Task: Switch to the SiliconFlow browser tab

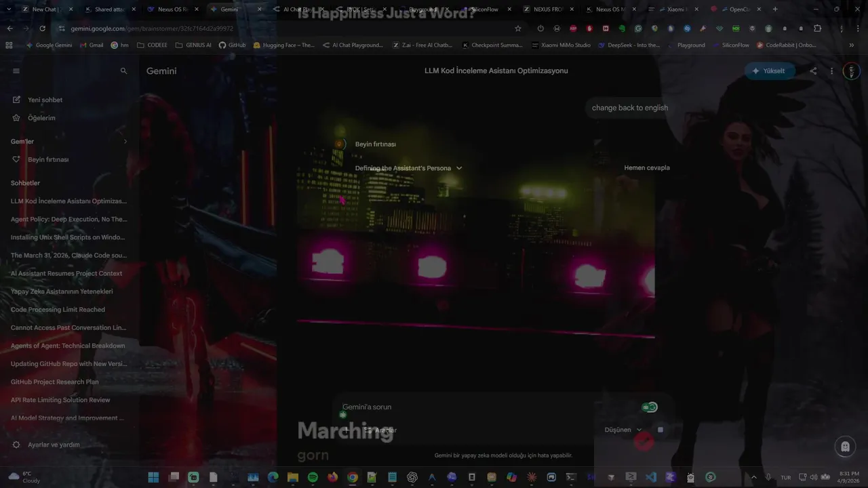Action: [486, 9]
